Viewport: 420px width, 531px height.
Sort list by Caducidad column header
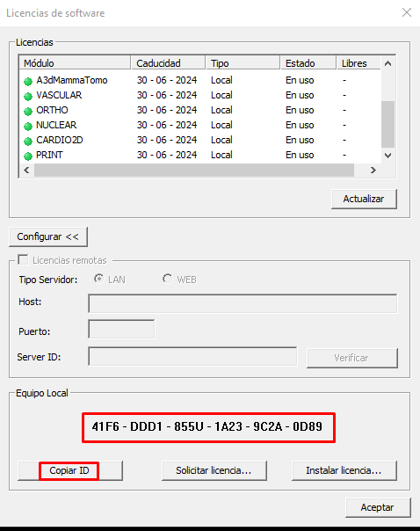pyautogui.click(x=168, y=63)
